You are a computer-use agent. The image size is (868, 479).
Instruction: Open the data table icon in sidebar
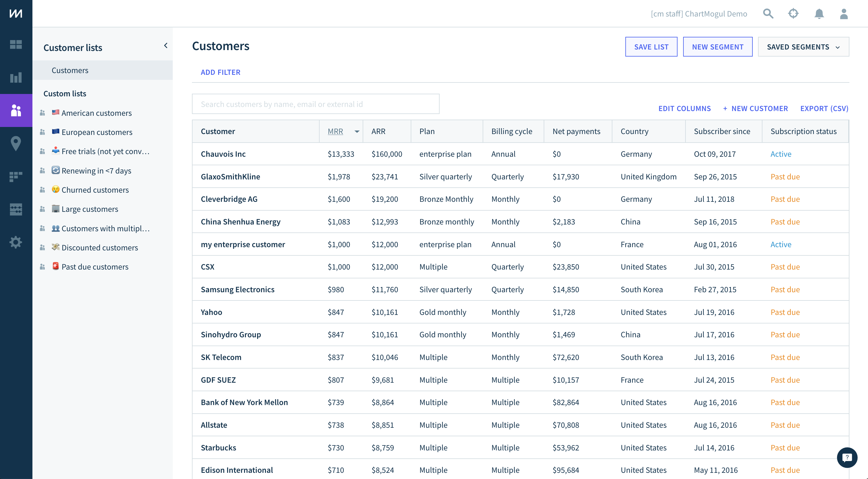click(x=16, y=209)
